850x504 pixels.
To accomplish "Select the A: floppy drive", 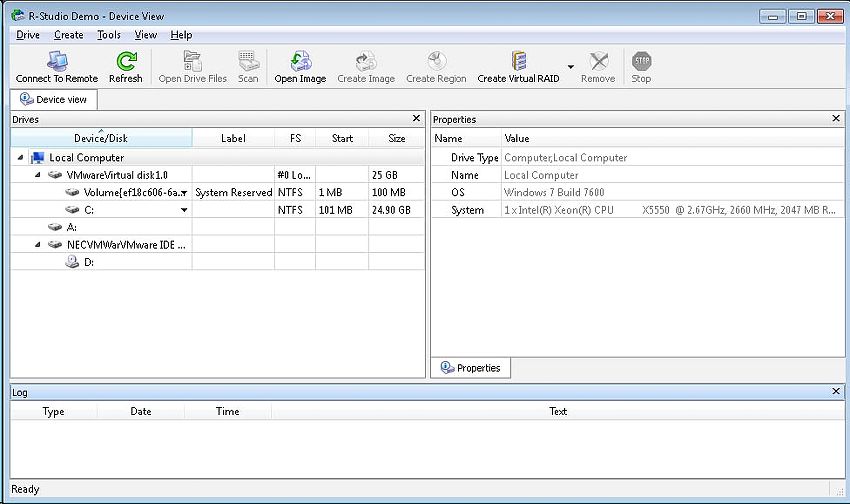I will pos(72,227).
